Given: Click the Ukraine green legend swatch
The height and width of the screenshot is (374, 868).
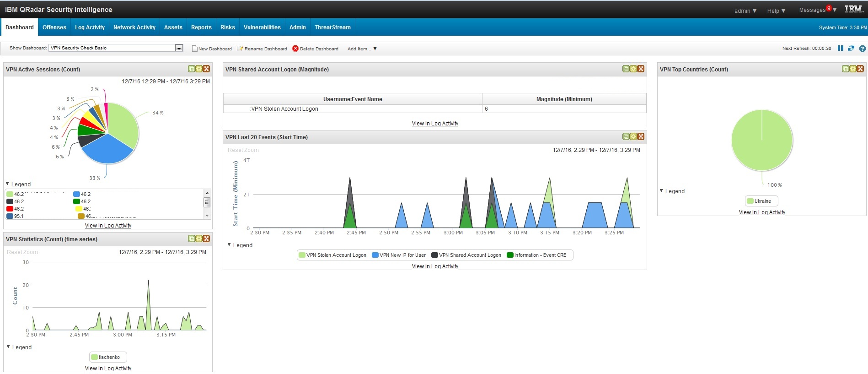Looking at the screenshot, I should point(750,201).
